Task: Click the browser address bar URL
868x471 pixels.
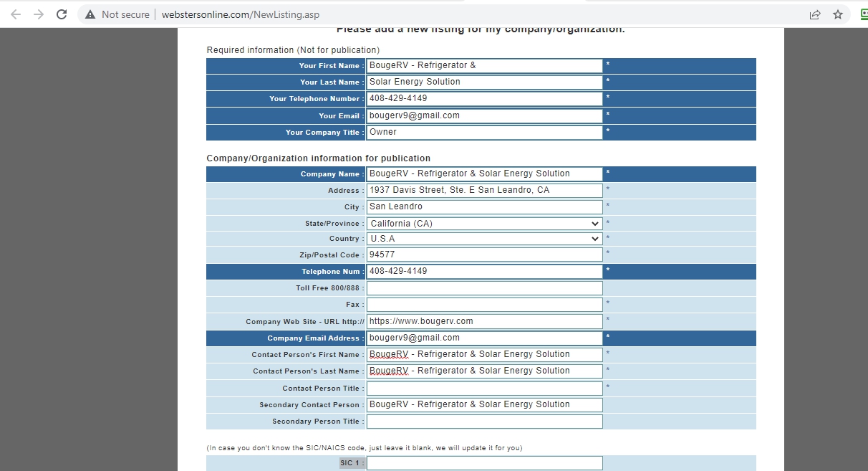Action: tap(240, 14)
